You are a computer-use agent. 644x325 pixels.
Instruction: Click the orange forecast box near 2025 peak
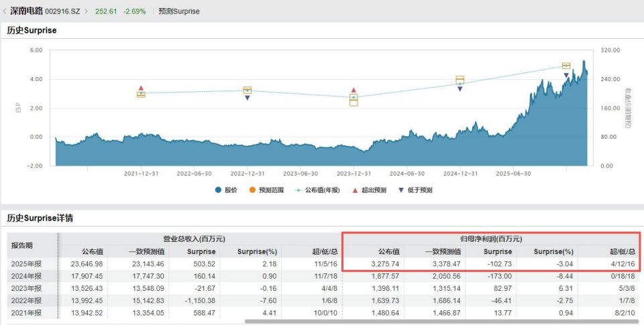tap(566, 66)
